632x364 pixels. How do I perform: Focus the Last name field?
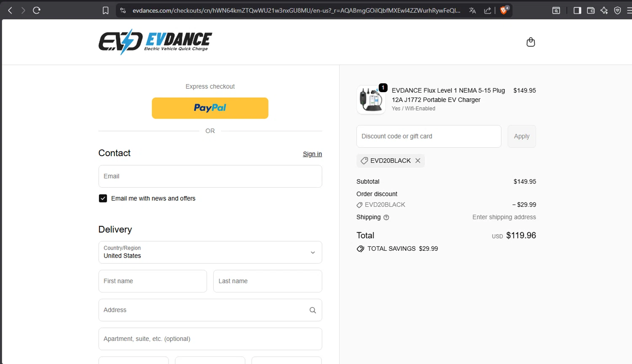[x=268, y=281]
